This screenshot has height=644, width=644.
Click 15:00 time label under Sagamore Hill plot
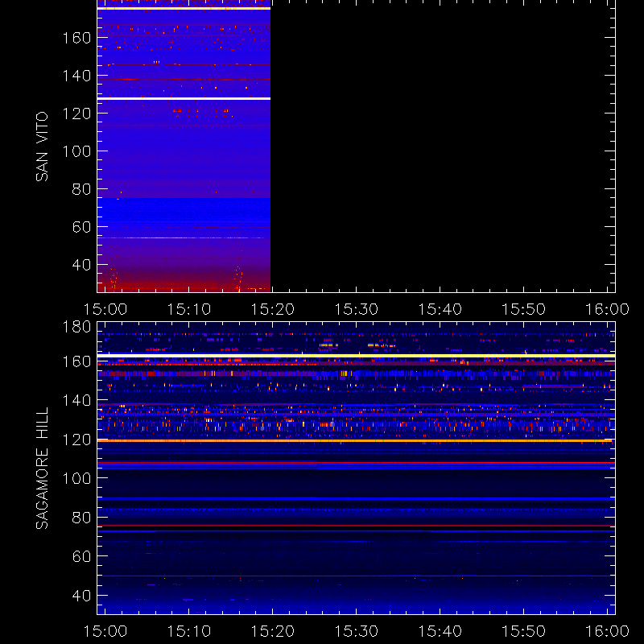[105, 631]
